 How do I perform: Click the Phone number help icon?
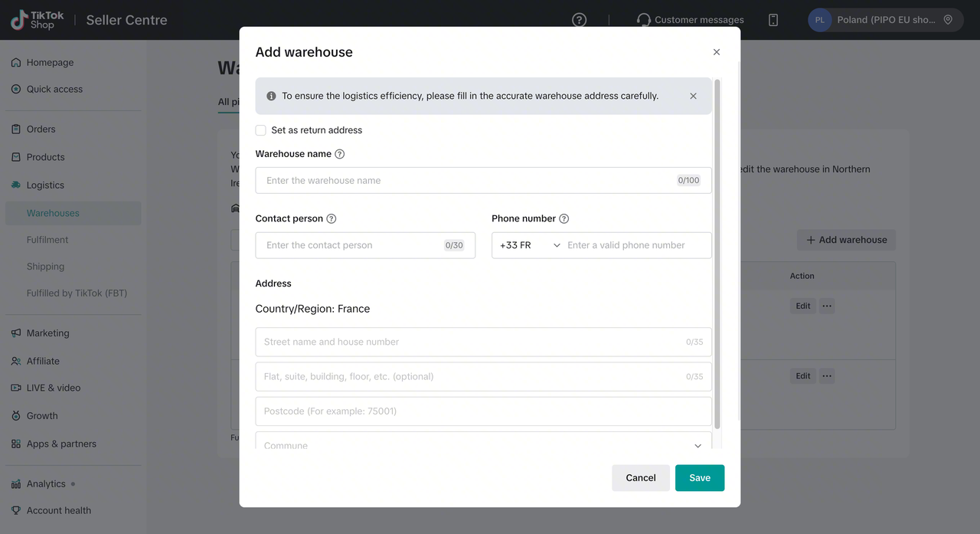(x=564, y=218)
